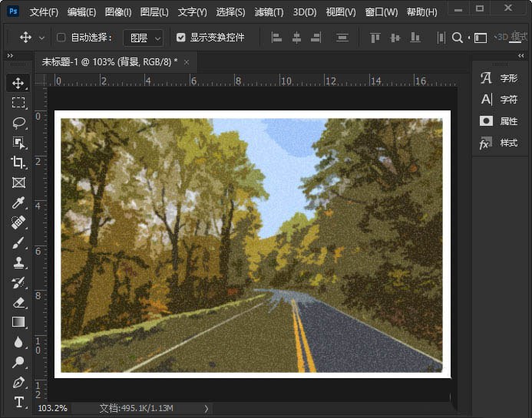Select the History Brush tool
Screen dimensions: 532x418
click(18, 282)
